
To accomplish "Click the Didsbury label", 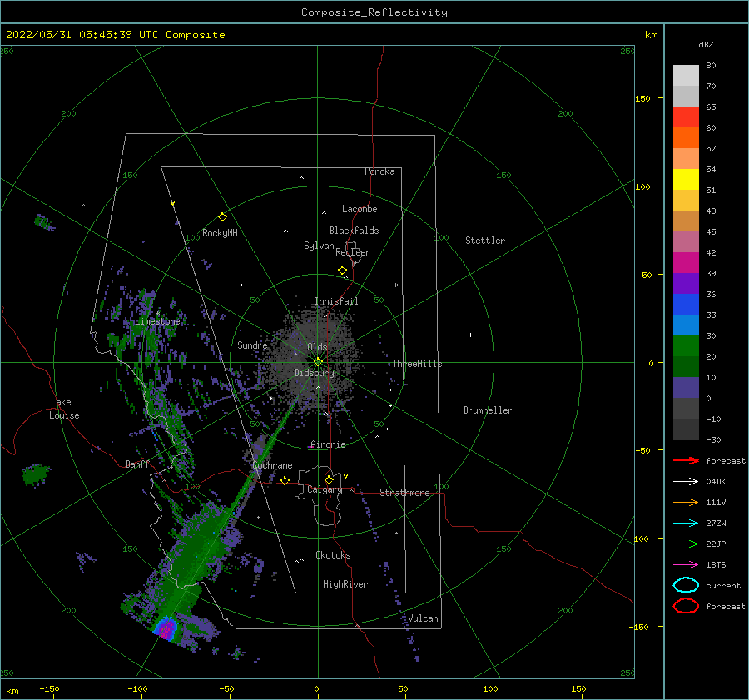I will (315, 373).
